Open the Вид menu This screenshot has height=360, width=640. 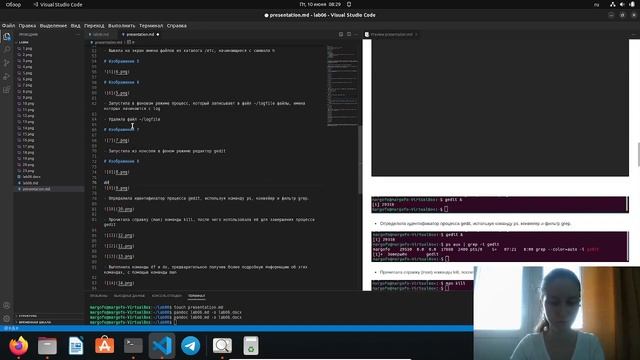click(76, 25)
